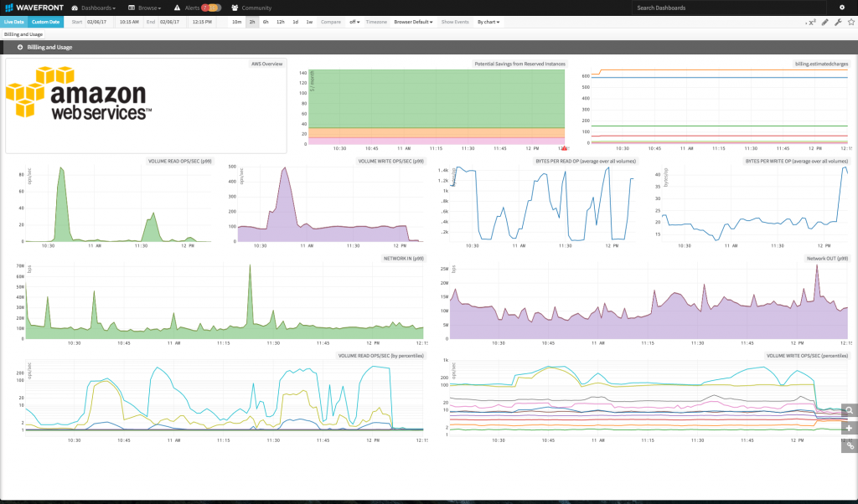858x504 pixels.
Task: Click the pencil edit dashboard icon
Action: coord(824,22)
